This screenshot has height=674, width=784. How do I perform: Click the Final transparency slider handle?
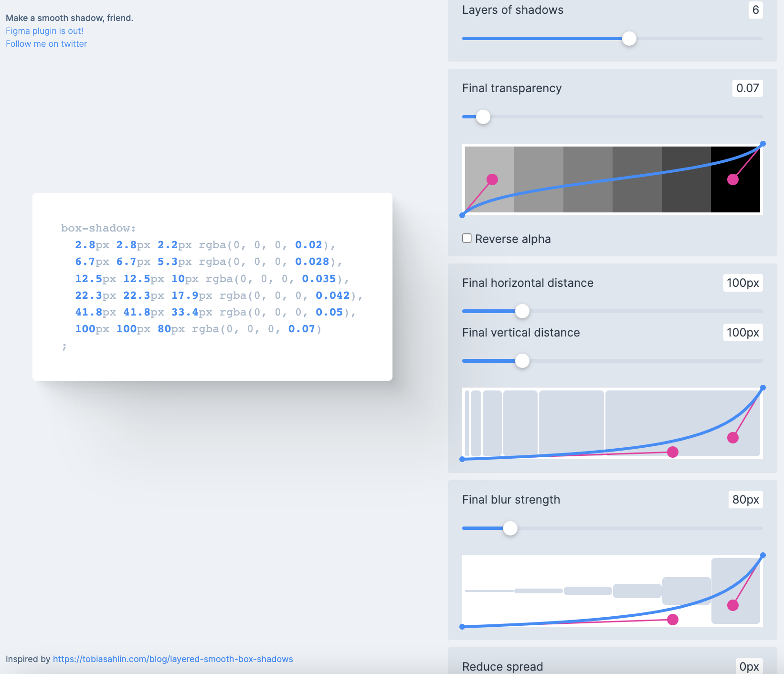[483, 117]
